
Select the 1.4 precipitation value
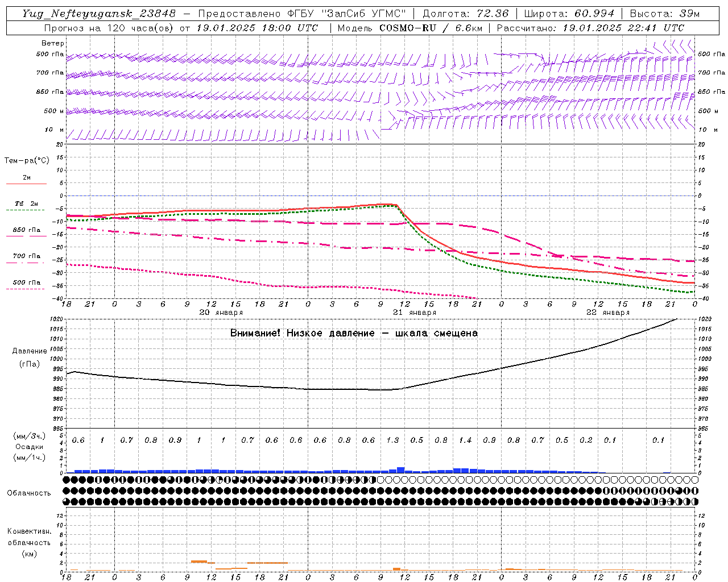pyautogui.click(x=465, y=440)
